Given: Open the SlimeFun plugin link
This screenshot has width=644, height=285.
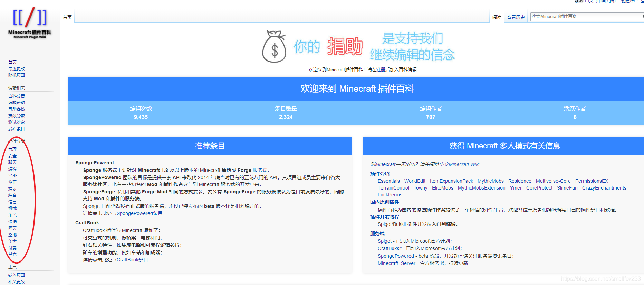Looking at the screenshot, I should pos(567,188).
